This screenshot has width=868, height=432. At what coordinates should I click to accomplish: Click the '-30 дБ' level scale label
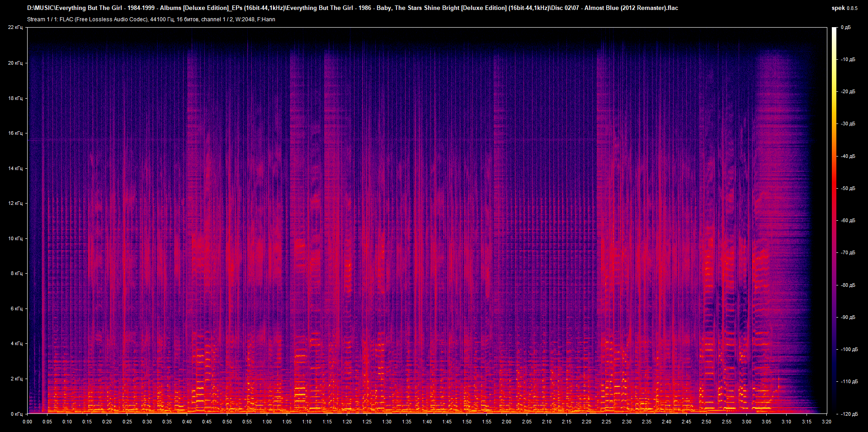[848, 123]
